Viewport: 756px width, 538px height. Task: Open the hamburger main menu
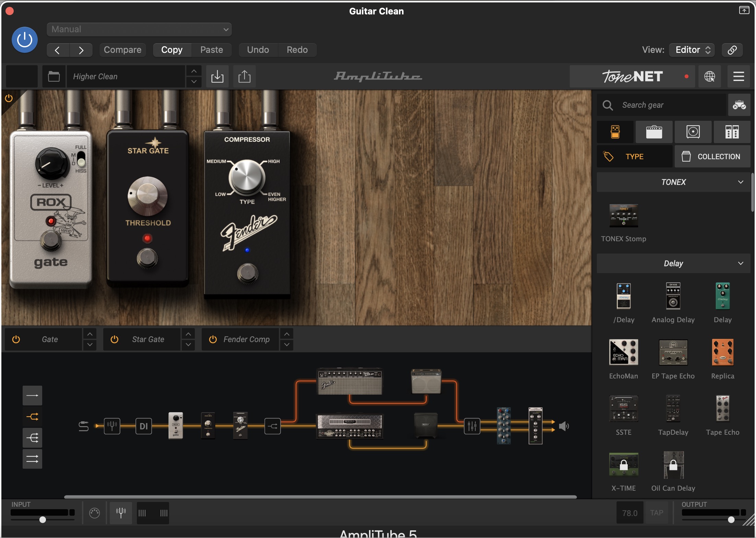(x=739, y=77)
